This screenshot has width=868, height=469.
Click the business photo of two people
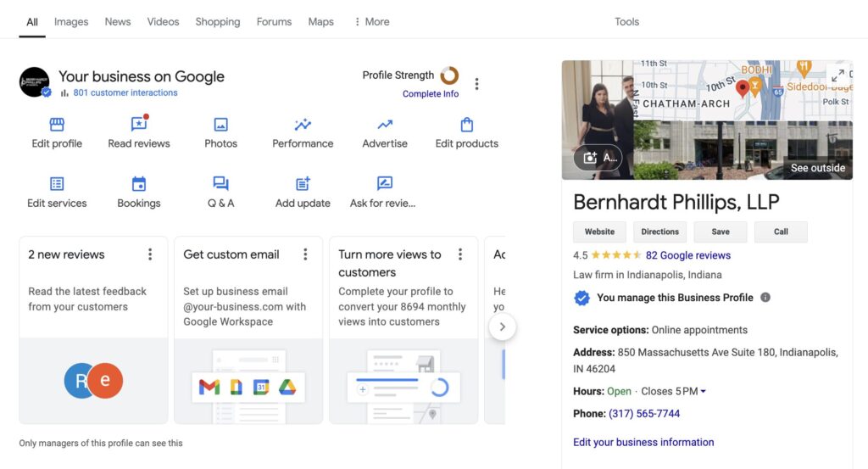point(598,120)
